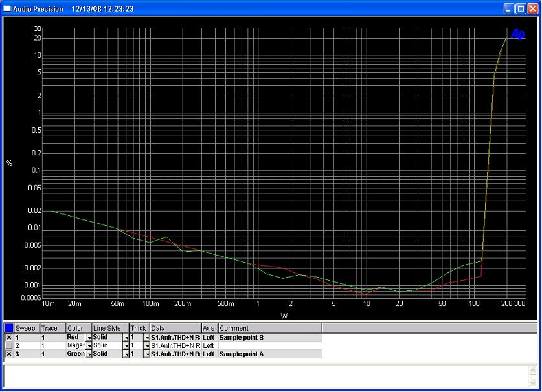
Task: Open the Green color dropdown arrow
Action: 88,354
